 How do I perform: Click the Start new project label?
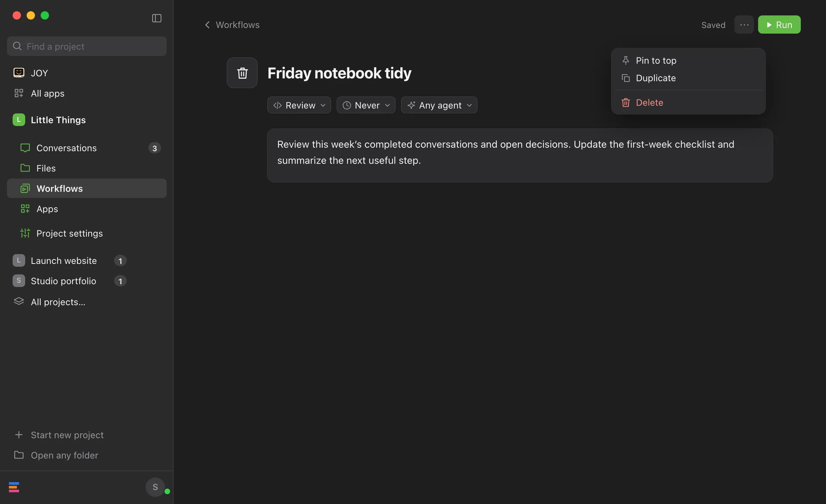67,435
